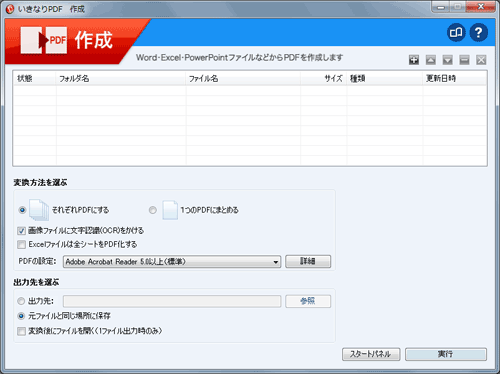The image size is (500, 374).
Task: Toggle OCR on image files checkbox
Action: [21, 231]
